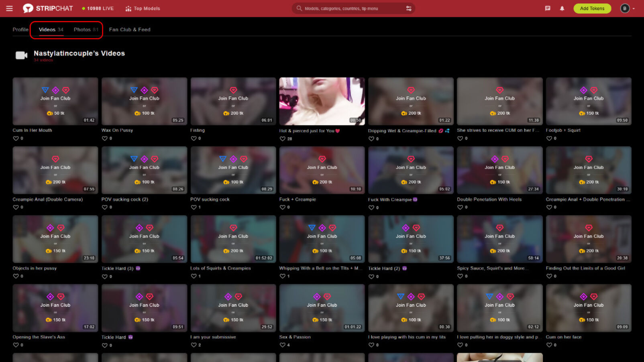Expand the account menu dropdown arrow

coord(634,8)
